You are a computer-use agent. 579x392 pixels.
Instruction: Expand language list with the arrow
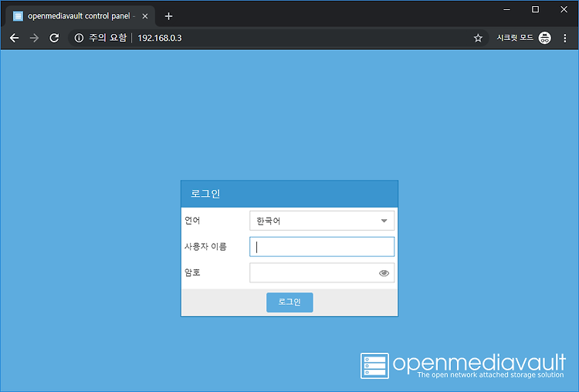pos(384,221)
